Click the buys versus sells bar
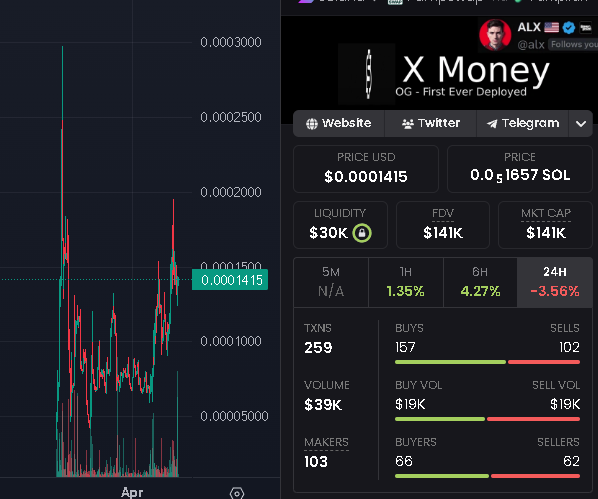Screen dimensions: 598x499 (x=487, y=362)
